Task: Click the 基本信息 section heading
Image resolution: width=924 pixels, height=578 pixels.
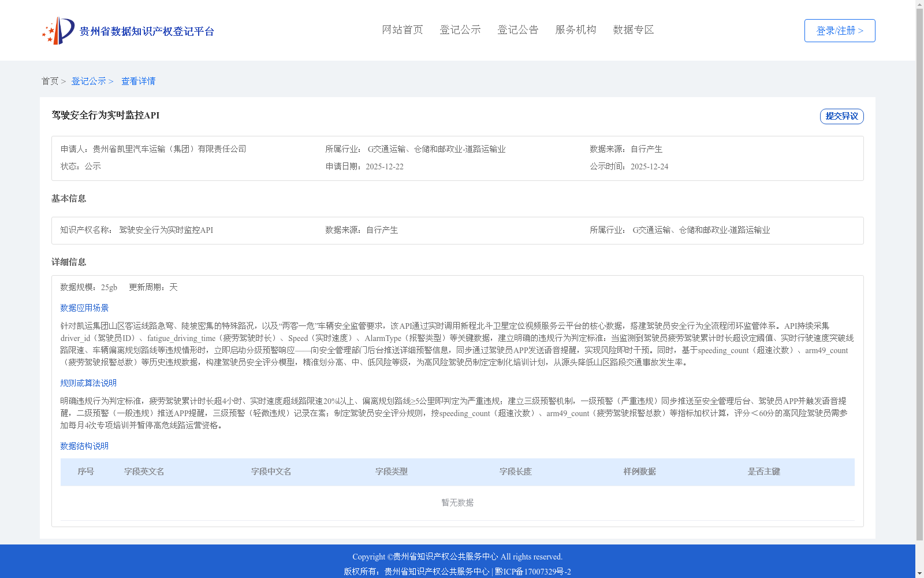Action: 69,198
